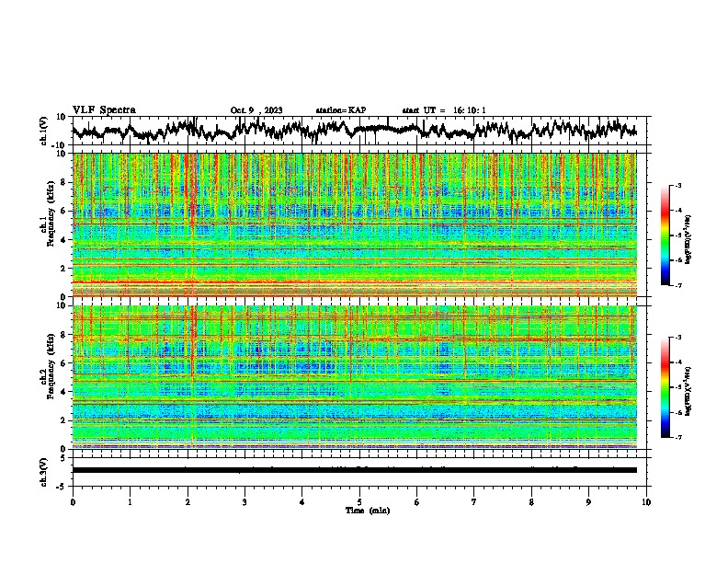728x563 pixels.
Task: Click the time axis tick label "7"
Action: [474, 502]
